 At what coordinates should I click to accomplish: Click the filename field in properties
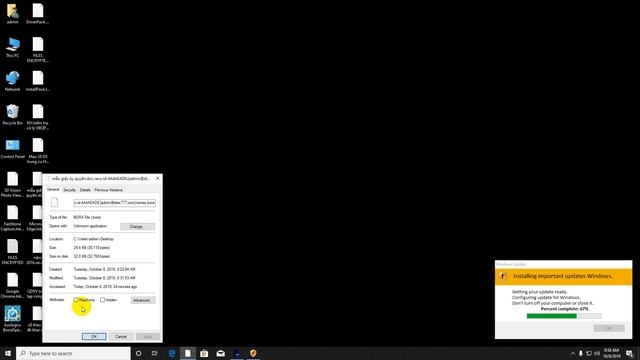coord(114,202)
